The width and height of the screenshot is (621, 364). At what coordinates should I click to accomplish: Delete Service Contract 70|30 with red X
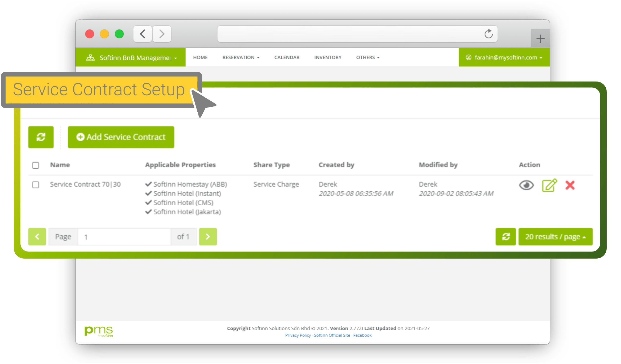[570, 185]
